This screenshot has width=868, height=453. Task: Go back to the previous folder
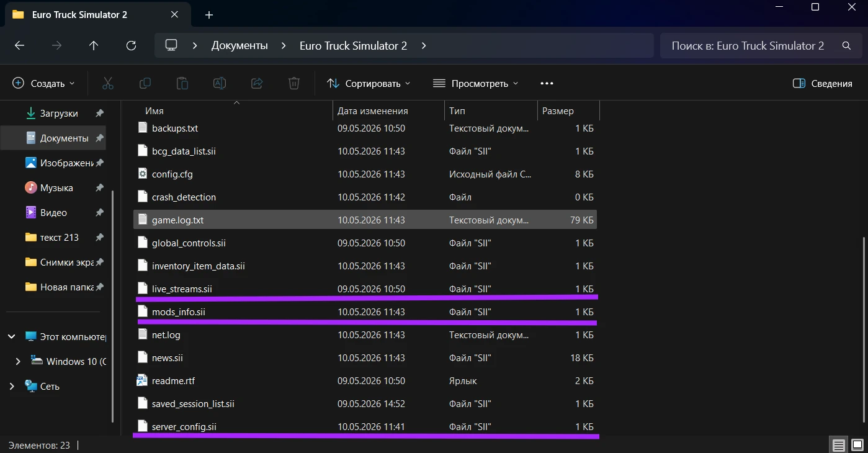pyautogui.click(x=19, y=45)
